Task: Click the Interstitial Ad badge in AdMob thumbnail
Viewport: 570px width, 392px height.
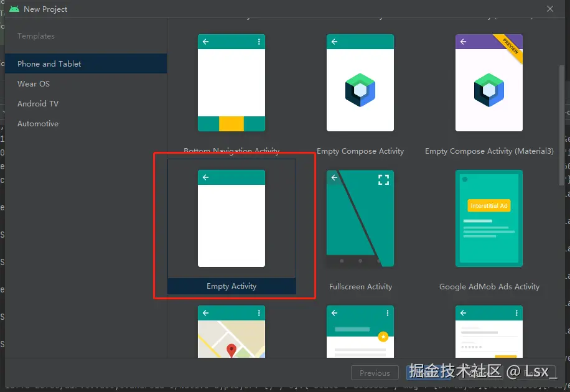Action: tap(489, 206)
